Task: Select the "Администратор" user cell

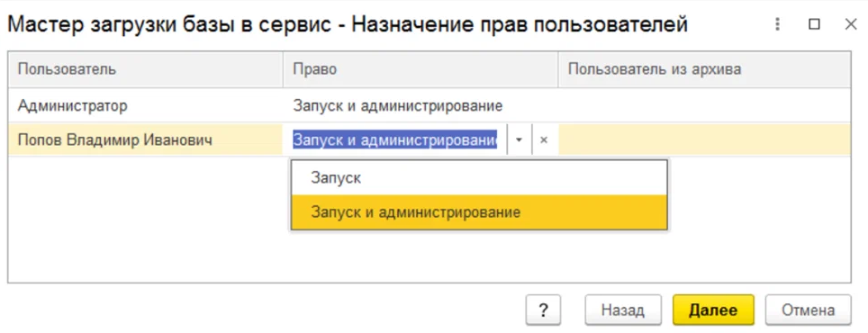Action: click(x=145, y=105)
